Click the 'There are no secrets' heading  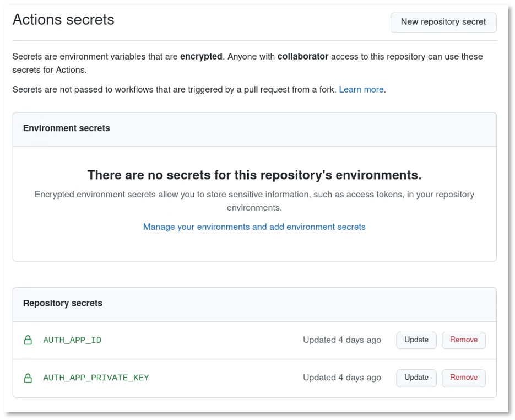[254, 175]
